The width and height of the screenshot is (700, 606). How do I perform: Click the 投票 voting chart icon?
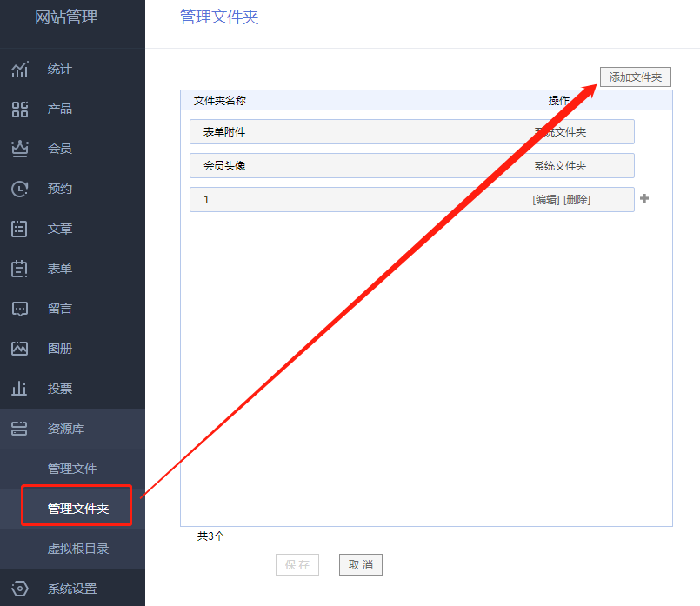click(19, 389)
